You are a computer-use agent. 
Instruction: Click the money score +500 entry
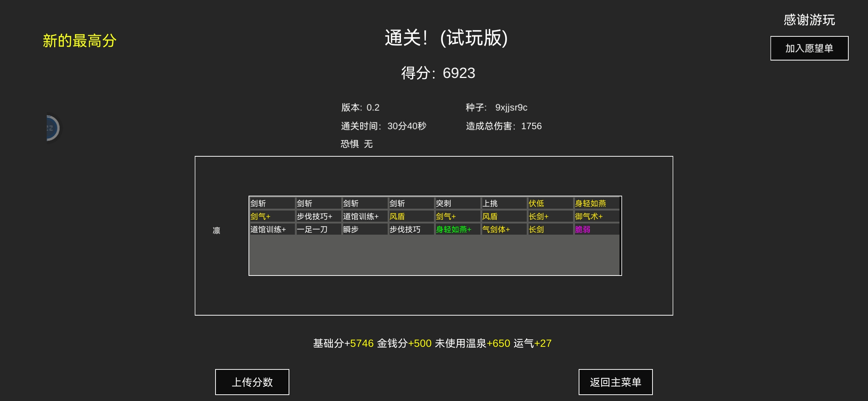(404, 343)
